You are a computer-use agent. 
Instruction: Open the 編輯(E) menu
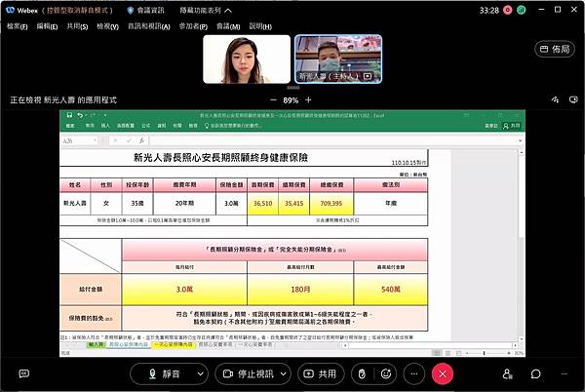47,26
